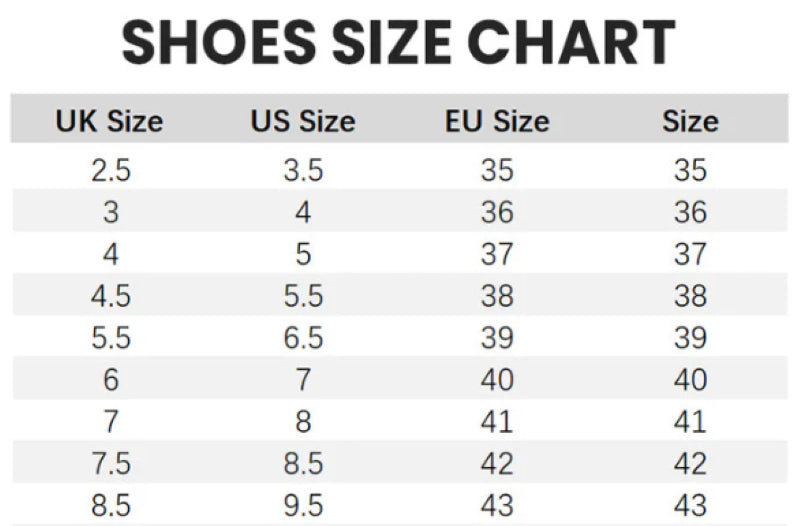The image size is (800, 526).
Task: Click the EU Size column header
Action: [x=497, y=122]
